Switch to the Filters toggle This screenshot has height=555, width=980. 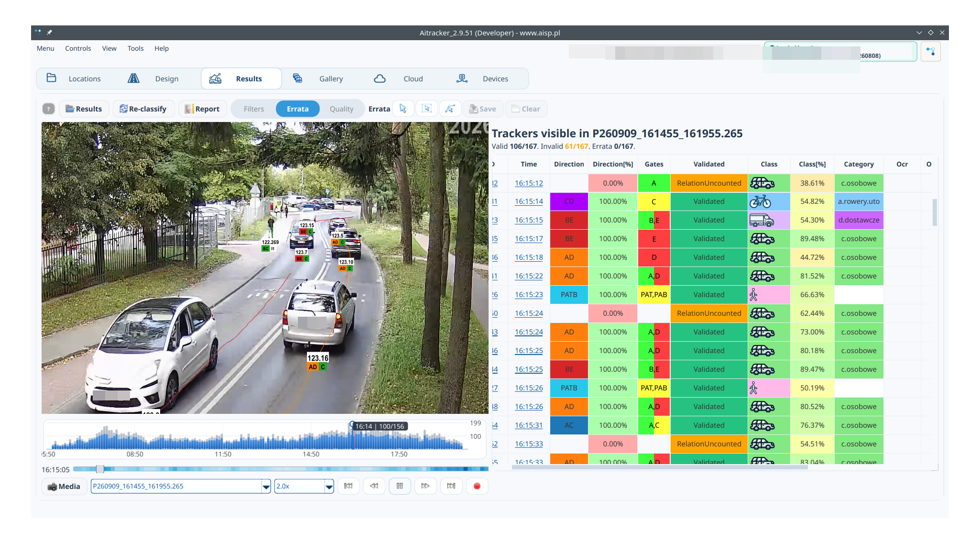pyautogui.click(x=253, y=109)
